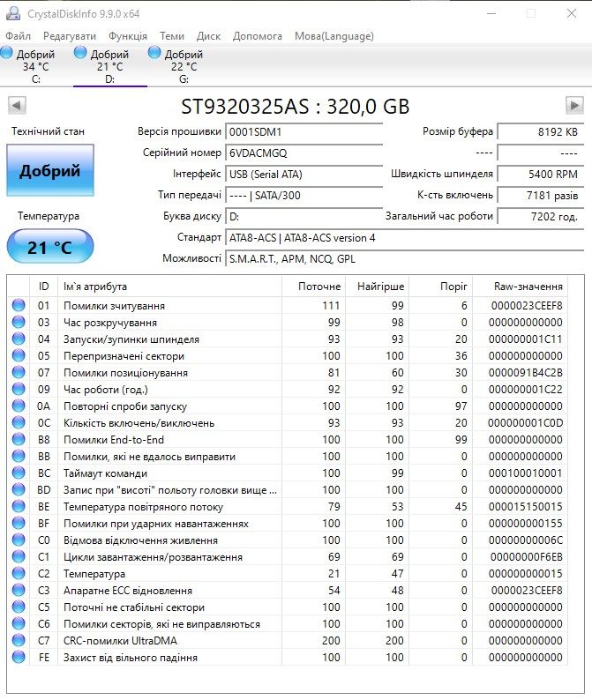Image resolution: width=592 pixels, height=700 pixels.
Task: Open the Файл menu
Action: pos(19,36)
